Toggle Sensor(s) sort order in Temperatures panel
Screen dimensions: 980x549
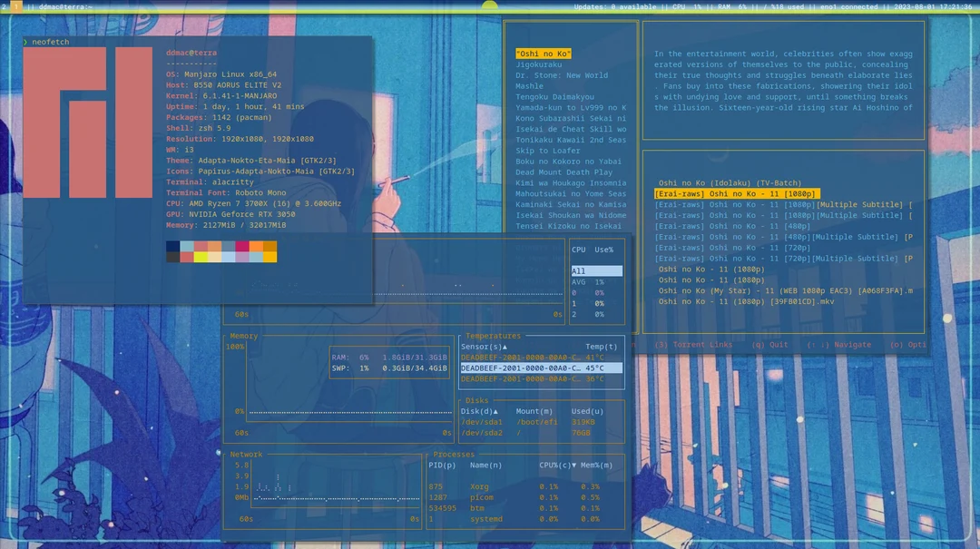[x=484, y=346]
